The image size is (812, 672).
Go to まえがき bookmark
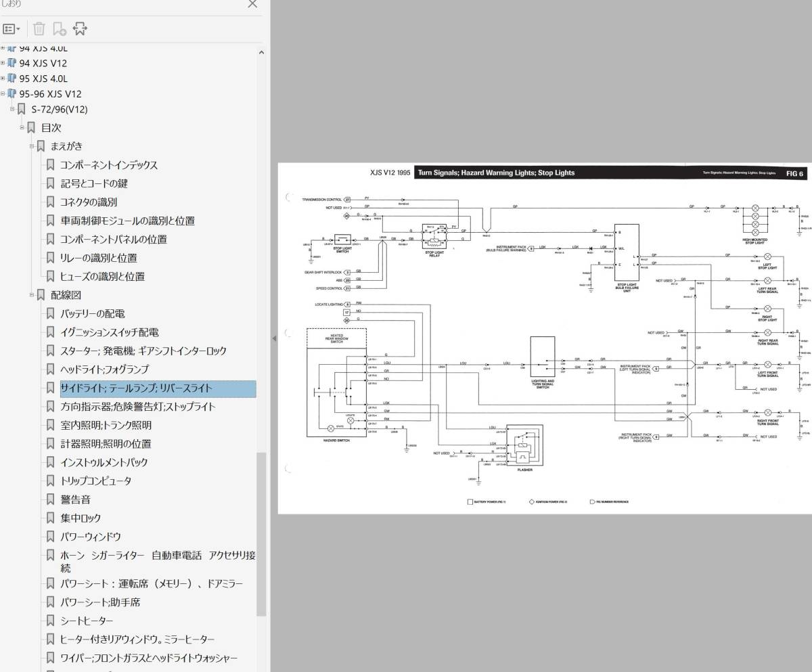click(66, 146)
